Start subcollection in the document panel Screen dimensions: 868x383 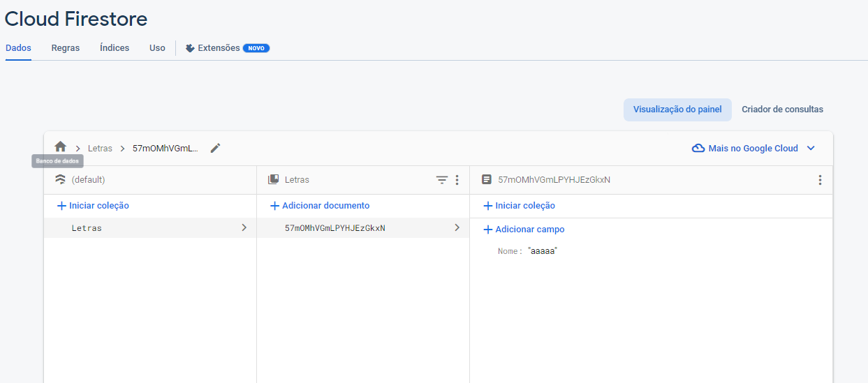(519, 206)
